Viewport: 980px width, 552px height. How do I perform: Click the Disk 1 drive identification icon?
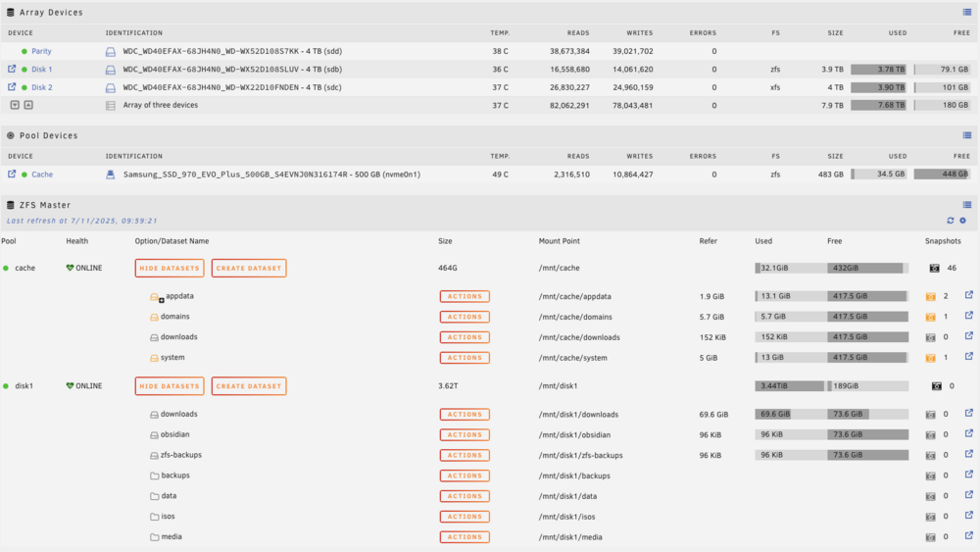111,70
